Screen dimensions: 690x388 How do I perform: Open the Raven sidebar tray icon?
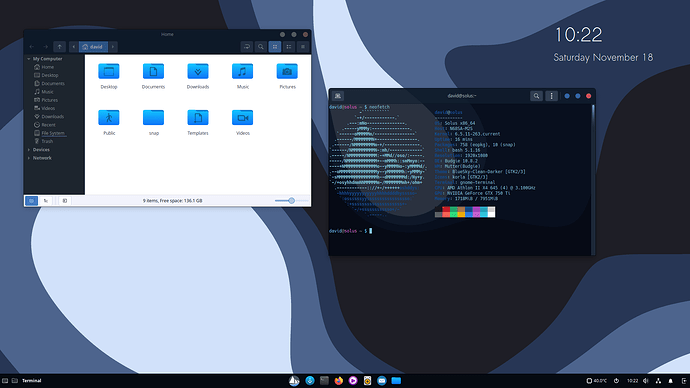coord(684,381)
